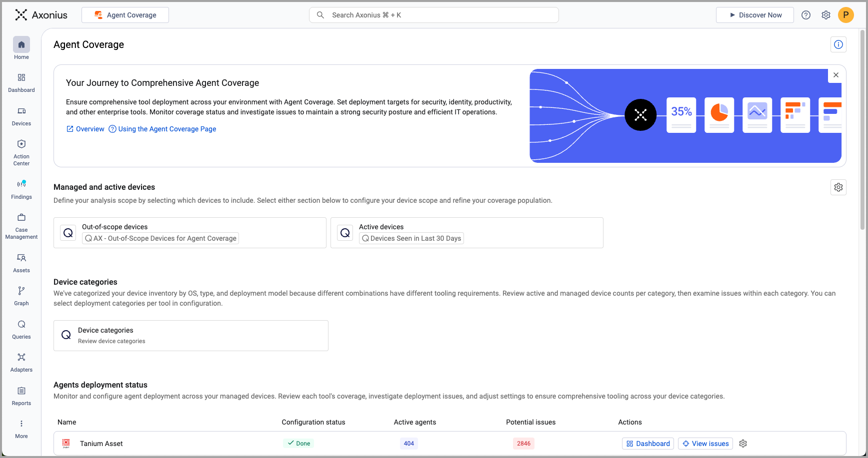Click the Active devices card
The image size is (868, 458).
467,233
